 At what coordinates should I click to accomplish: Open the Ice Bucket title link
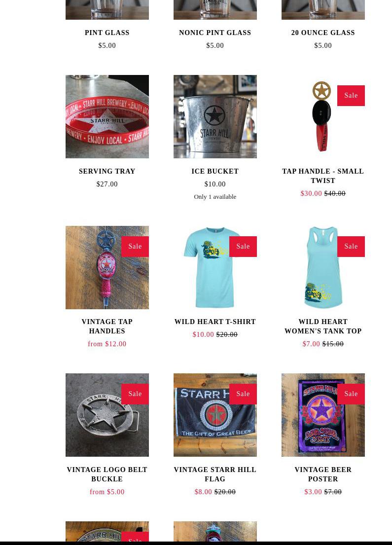tap(215, 171)
